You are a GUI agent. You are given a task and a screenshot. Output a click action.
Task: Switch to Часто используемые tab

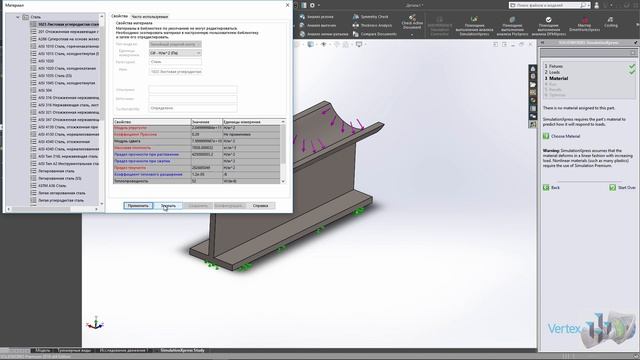149,17
